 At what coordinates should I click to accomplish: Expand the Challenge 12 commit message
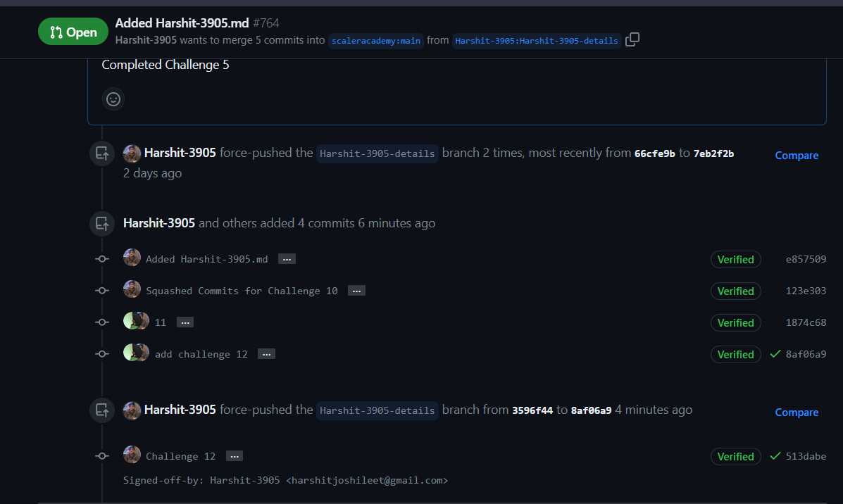[x=234, y=455]
